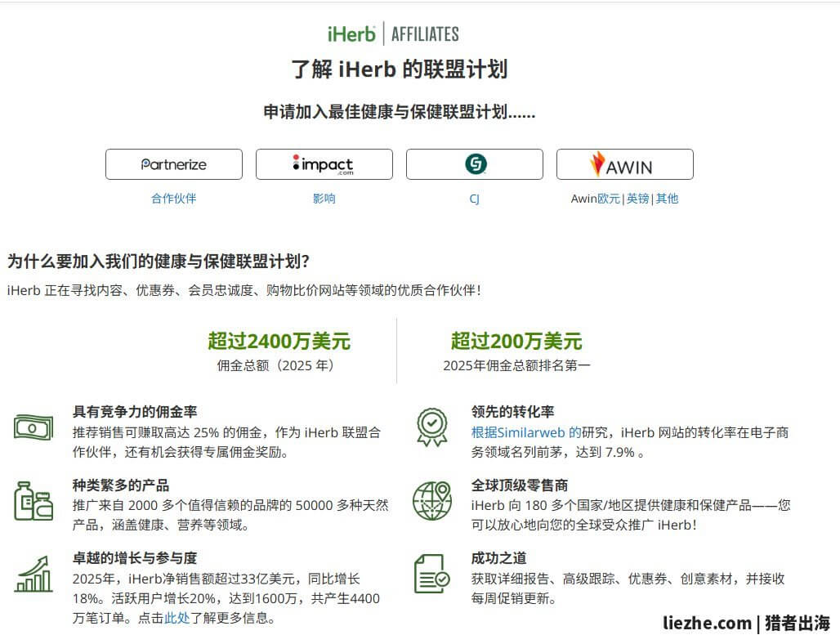Click the 2025年佣金总额排名第一 caption
The image size is (840, 644).
pyautogui.click(x=516, y=365)
